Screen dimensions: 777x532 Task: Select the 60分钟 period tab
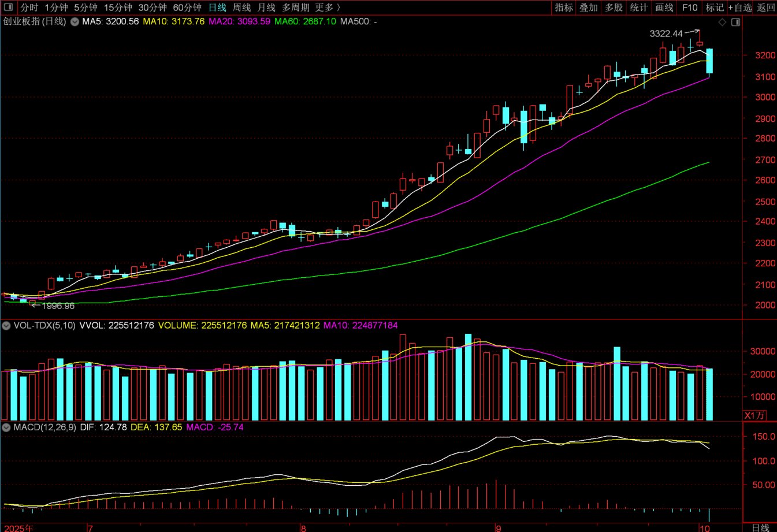click(x=187, y=8)
